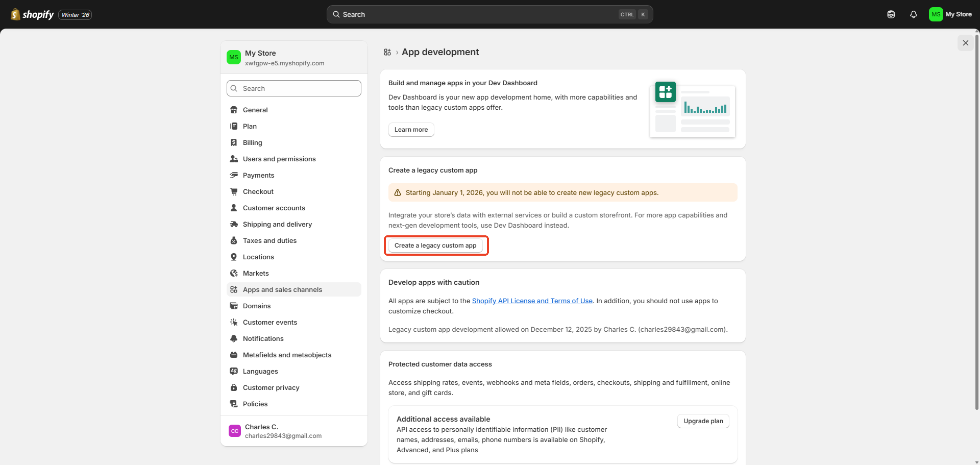Open the Sidekick assistant icon in top bar
The image size is (980, 465).
point(891,14)
